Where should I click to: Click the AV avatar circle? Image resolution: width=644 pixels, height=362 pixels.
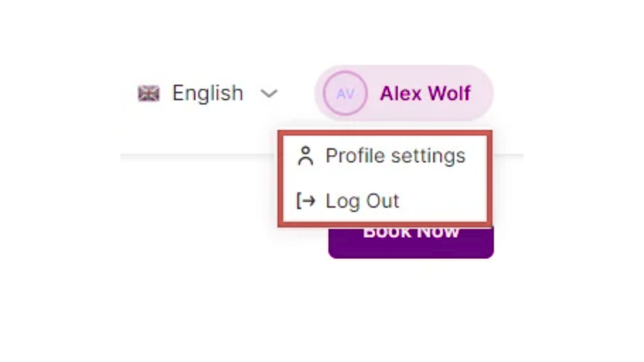tap(345, 93)
